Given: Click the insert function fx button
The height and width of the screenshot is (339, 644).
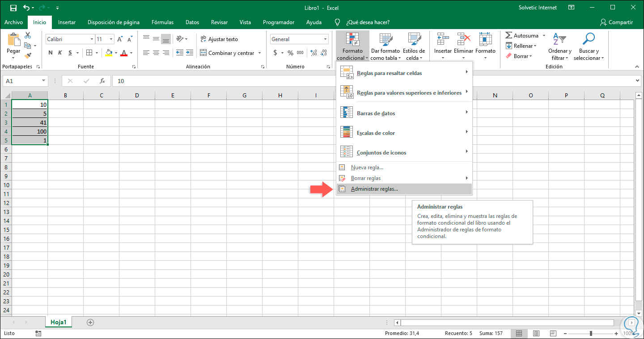Looking at the screenshot, I should tap(102, 81).
